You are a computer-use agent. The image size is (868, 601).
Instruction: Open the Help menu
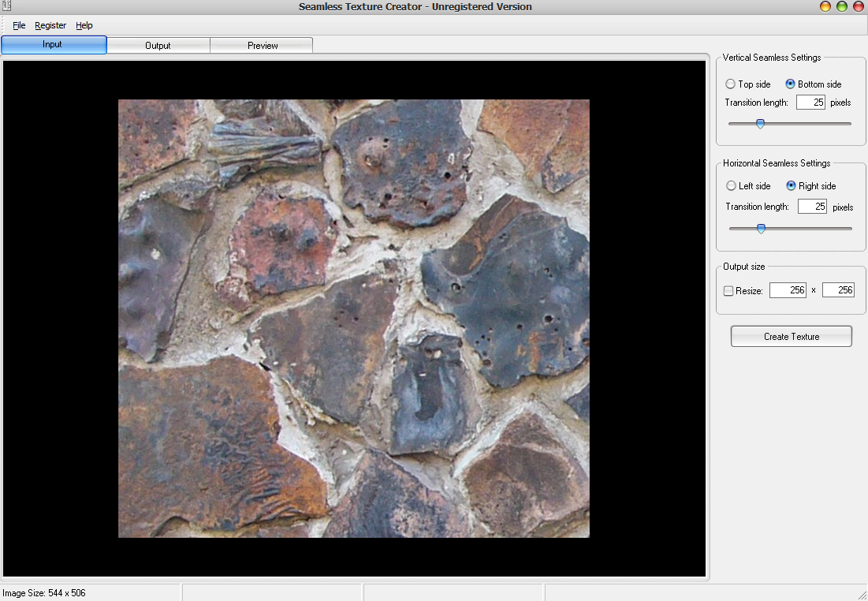(x=84, y=25)
